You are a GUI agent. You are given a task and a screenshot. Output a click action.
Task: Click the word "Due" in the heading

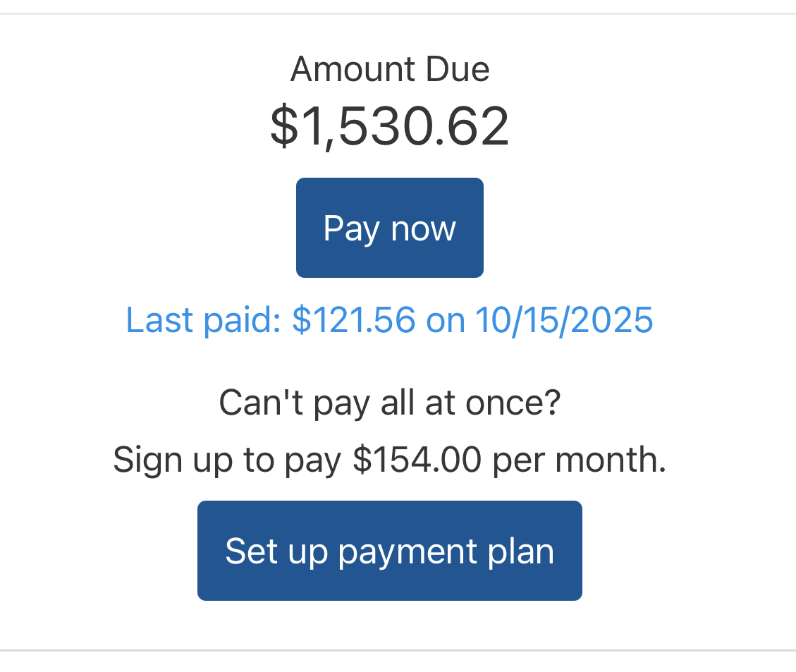click(x=458, y=69)
